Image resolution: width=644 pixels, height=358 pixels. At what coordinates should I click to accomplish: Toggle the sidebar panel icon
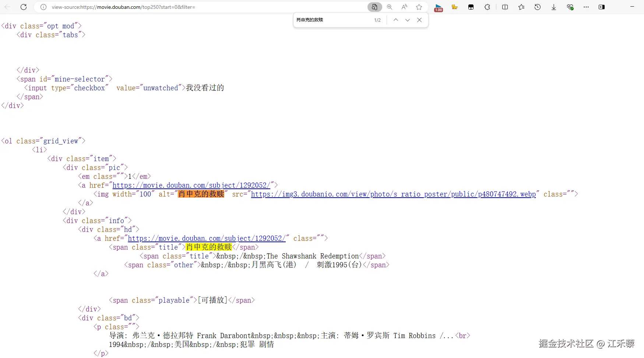pos(602,7)
